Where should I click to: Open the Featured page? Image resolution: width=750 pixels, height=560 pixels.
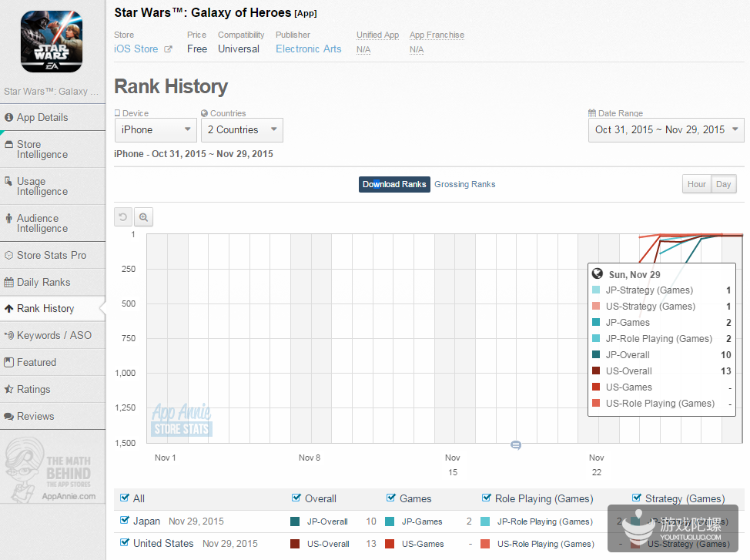pos(52,362)
